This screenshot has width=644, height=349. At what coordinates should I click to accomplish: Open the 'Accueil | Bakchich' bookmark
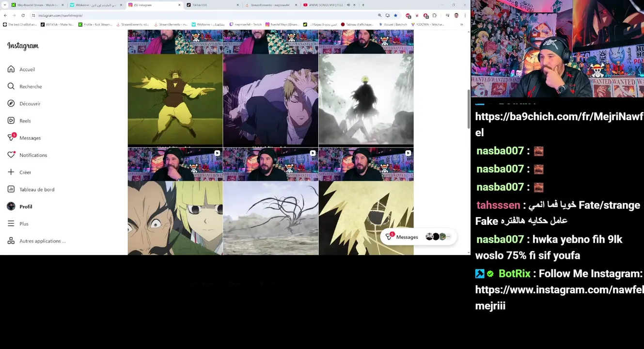[393, 24]
